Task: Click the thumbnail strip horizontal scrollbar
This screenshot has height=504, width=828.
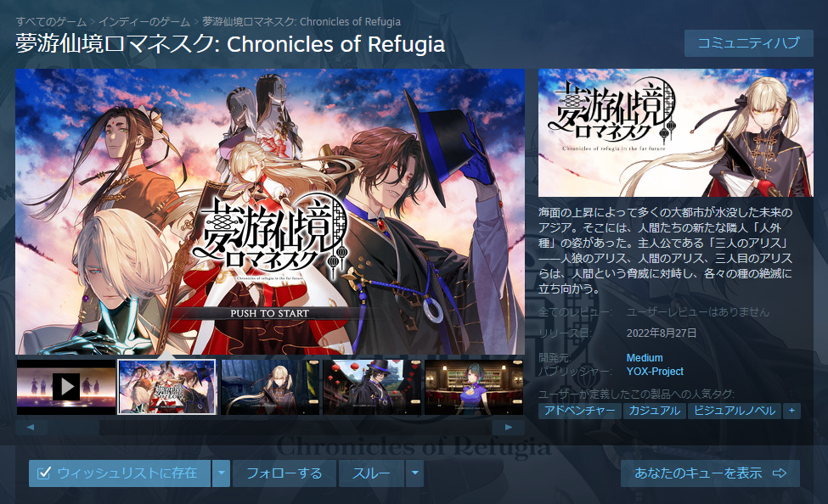Action: (269, 427)
